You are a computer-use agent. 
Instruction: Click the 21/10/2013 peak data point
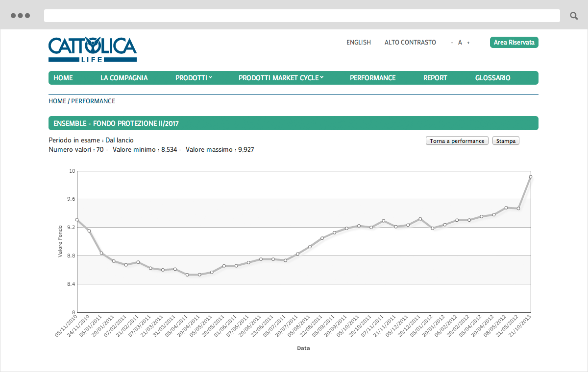tap(531, 177)
